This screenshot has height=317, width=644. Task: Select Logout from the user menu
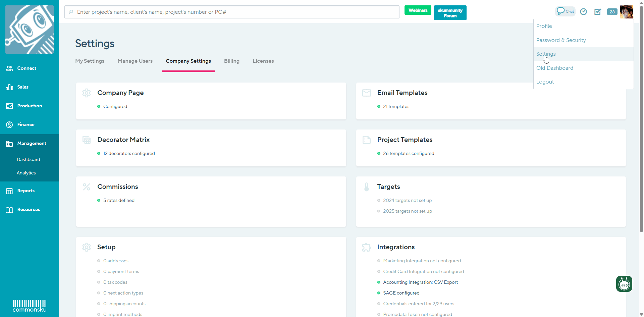(545, 82)
